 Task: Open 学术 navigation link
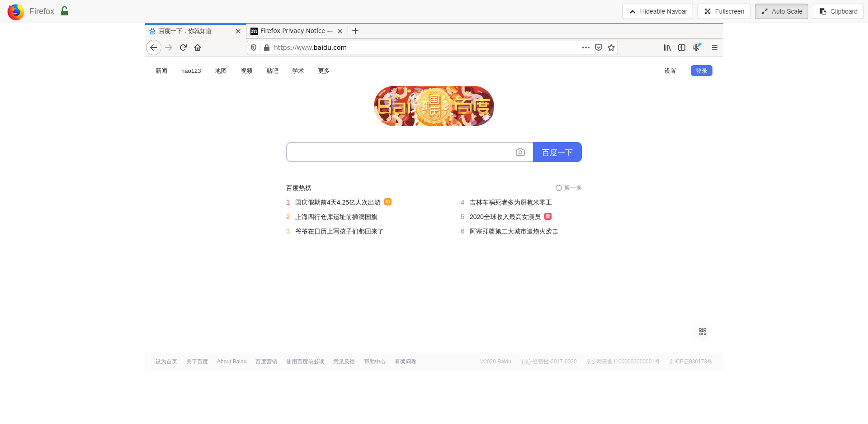tap(298, 71)
